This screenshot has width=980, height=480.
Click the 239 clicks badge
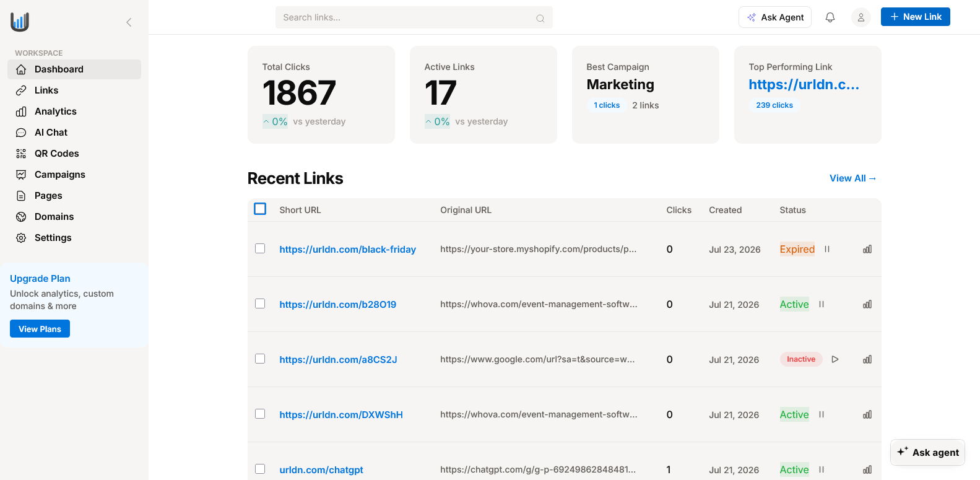coord(774,105)
